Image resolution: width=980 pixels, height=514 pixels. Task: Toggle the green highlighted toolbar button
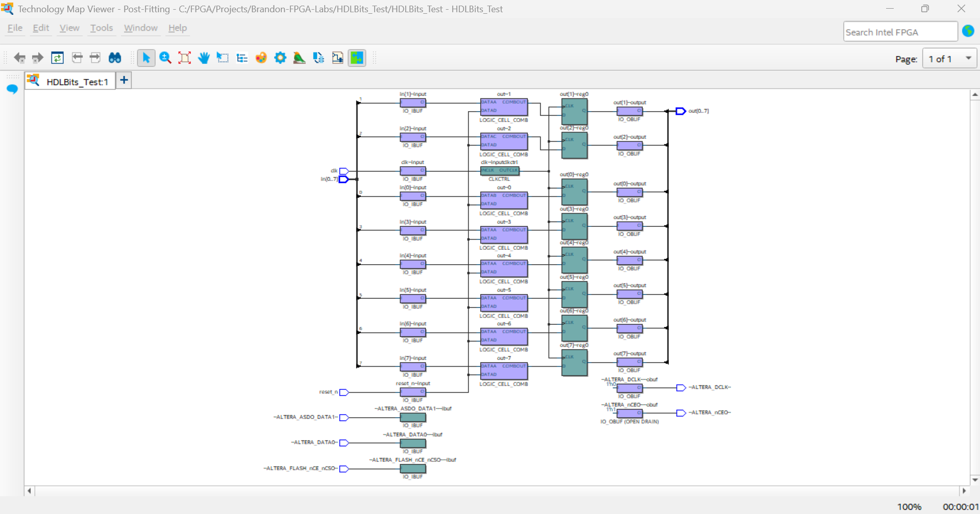pyautogui.click(x=357, y=58)
